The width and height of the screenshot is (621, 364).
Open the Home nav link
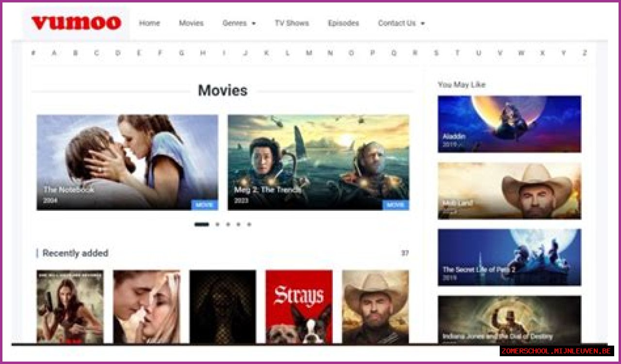coord(149,23)
